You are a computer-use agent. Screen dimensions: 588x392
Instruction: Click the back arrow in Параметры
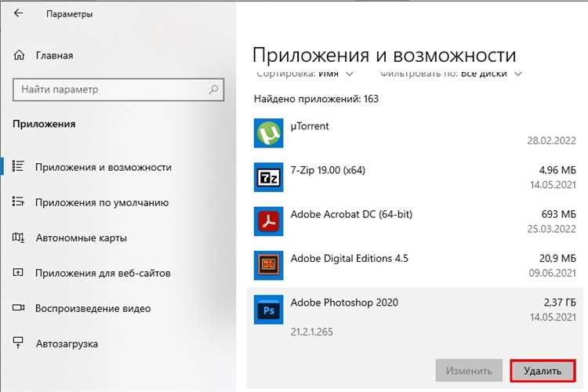coord(18,13)
